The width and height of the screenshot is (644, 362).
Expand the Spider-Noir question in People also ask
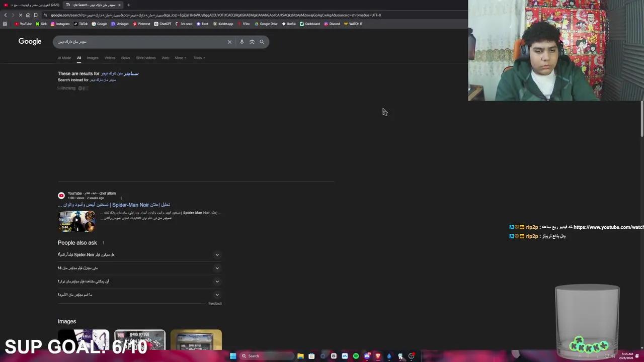tap(139, 254)
